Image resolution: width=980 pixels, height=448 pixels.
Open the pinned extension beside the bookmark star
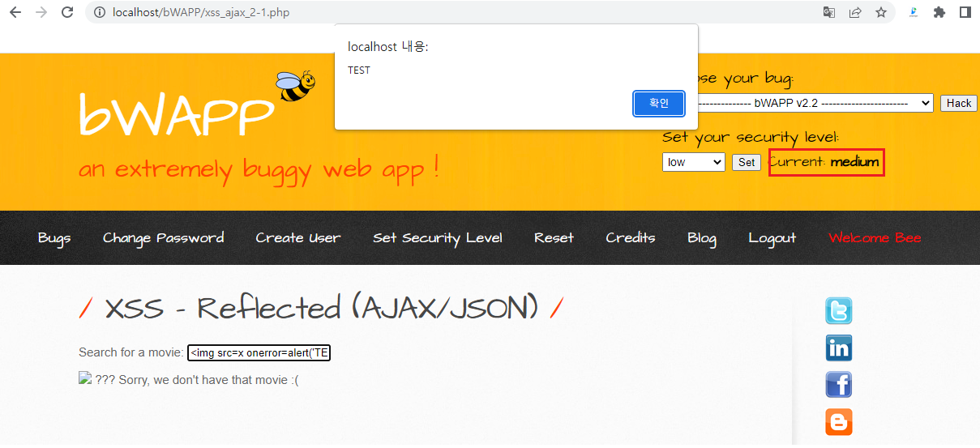pyautogui.click(x=914, y=12)
